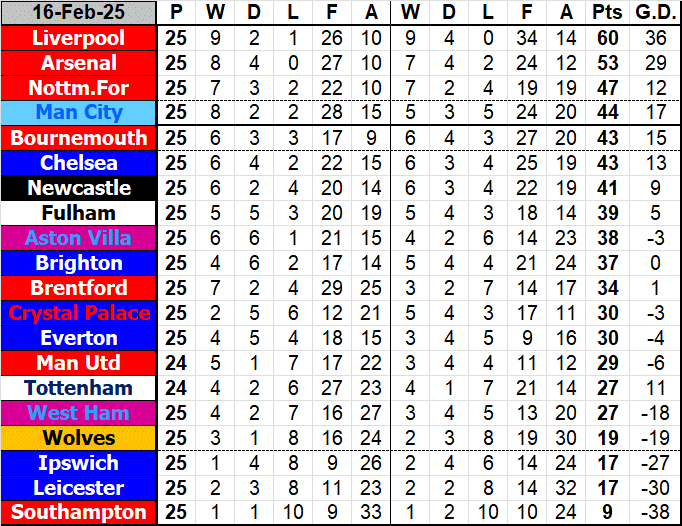Click the Aston Villa team name
This screenshot has width=682, height=526.
(x=79, y=238)
